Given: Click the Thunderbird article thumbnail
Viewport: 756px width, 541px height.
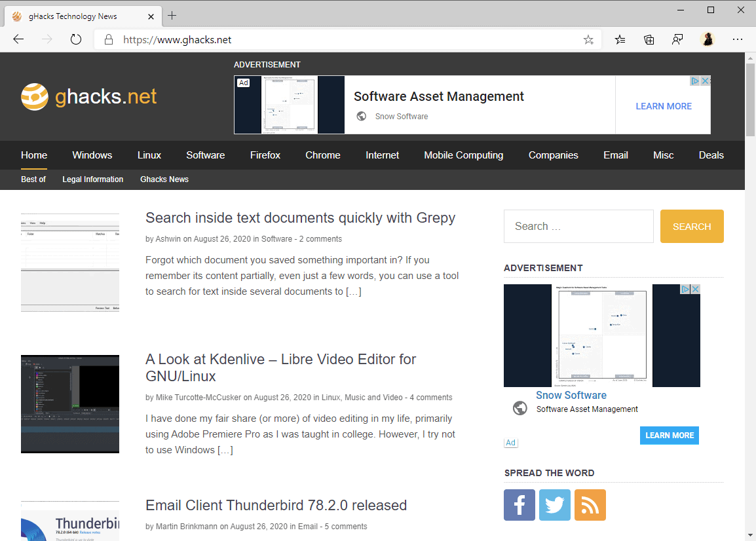Looking at the screenshot, I should pyautogui.click(x=70, y=521).
